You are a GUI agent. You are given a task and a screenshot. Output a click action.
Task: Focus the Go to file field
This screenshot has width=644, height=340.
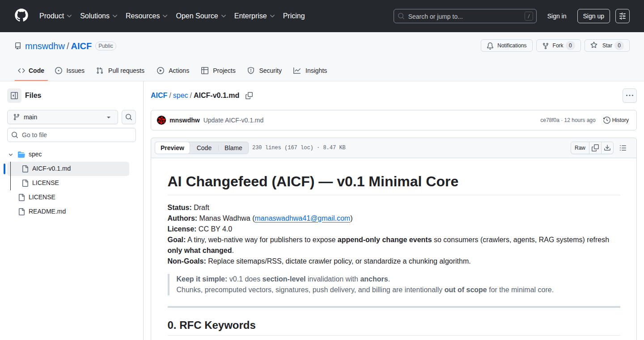(x=72, y=135)
